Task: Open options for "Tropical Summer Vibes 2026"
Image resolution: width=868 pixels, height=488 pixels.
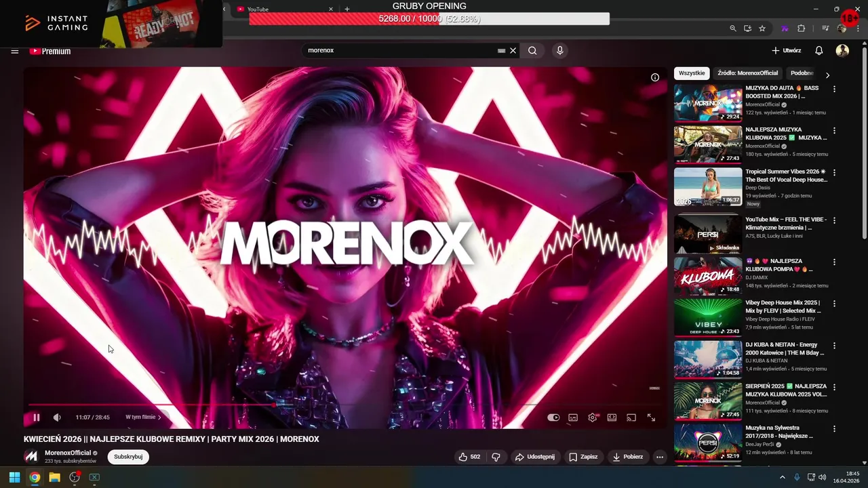Action: (x=834, y=172)
